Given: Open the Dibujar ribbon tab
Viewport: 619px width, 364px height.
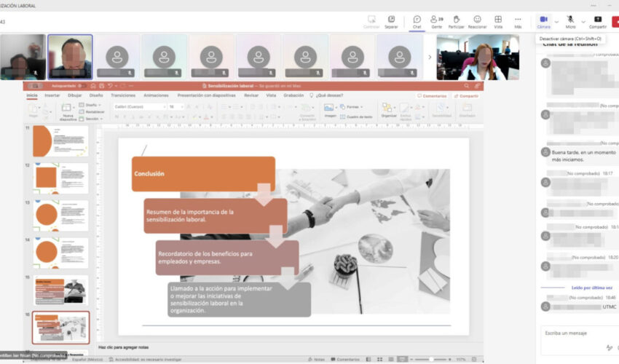Looking at the screenshot, I should (74, 95).
